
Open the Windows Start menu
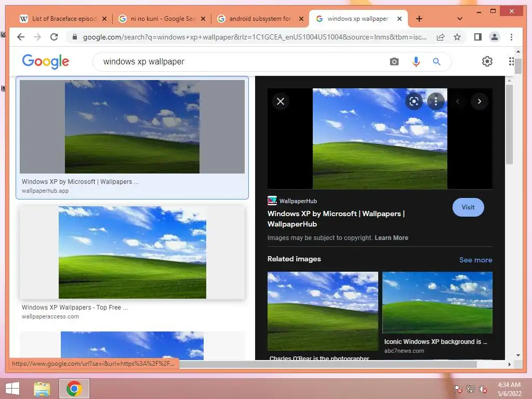12,389
